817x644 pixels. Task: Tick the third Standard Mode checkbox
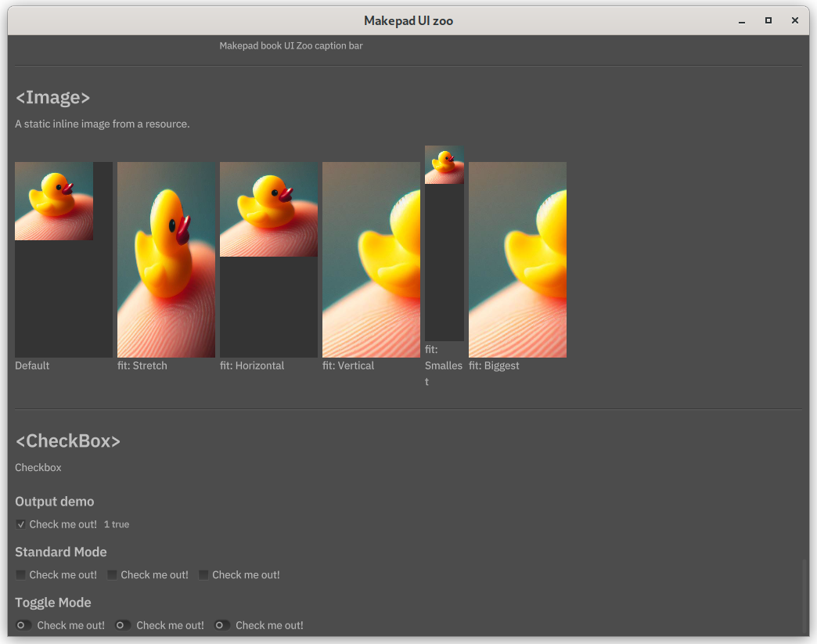pos(203,575)
